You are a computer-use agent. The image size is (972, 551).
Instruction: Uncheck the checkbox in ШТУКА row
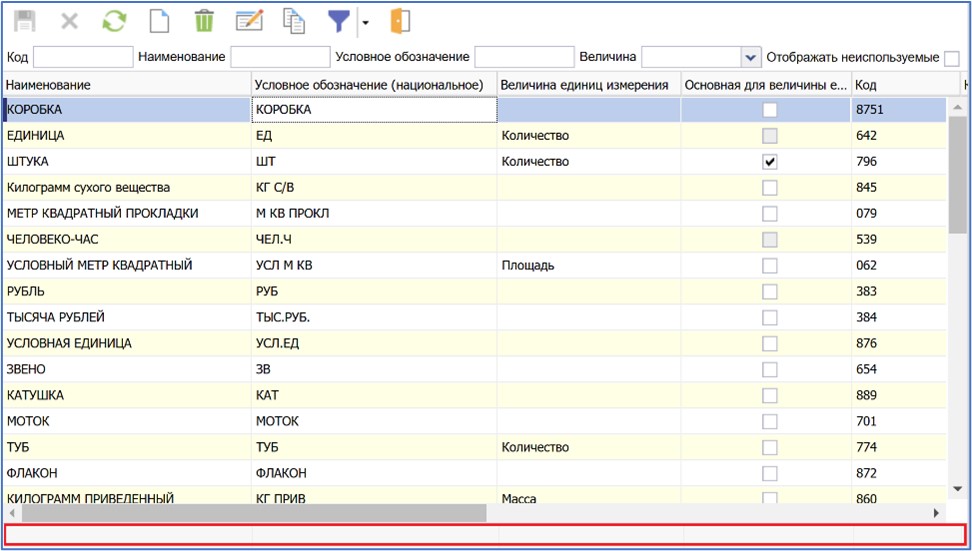coord(769,161)
